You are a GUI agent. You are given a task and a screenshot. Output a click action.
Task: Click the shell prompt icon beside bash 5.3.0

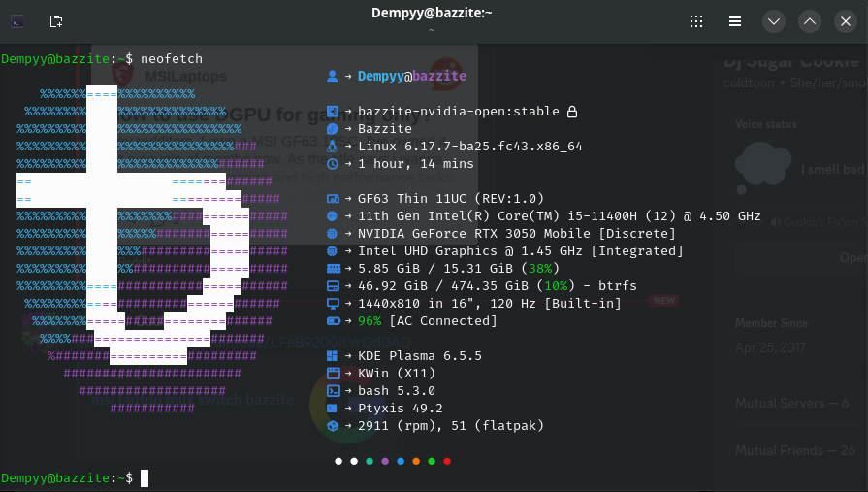click(333, 391)
